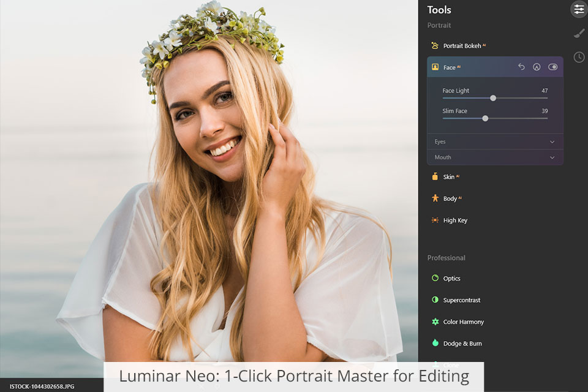The height and width of the screenshot is (392, 588).
Task: Click the Mouth section label
Action: pos(443,157)
